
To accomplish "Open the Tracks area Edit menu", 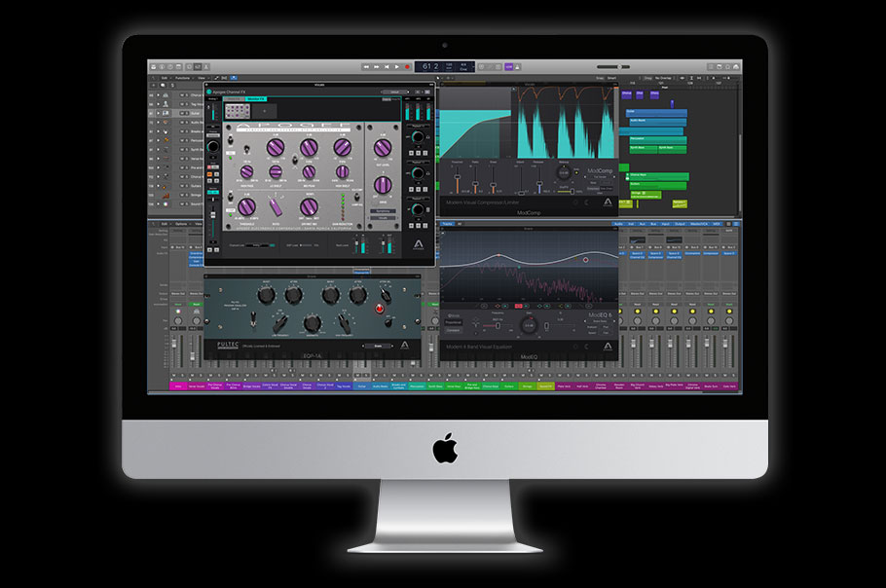I will (x=165, y=78).
